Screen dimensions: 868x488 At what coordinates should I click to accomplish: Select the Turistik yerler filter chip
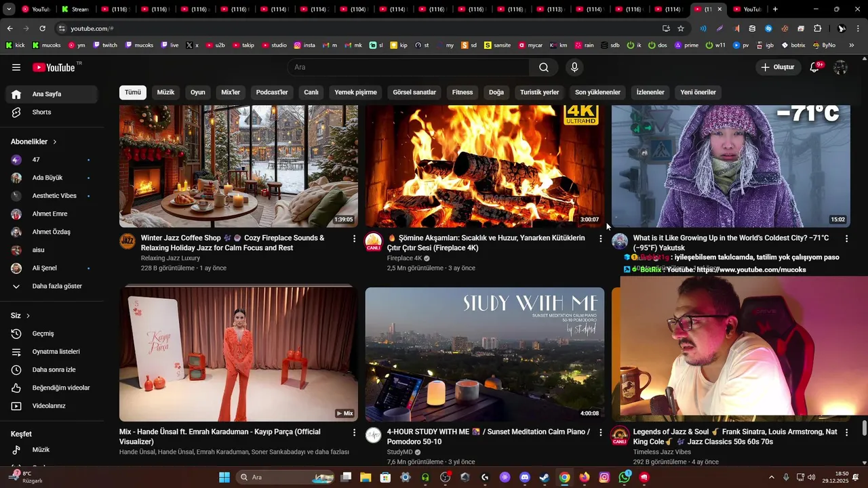539,92
